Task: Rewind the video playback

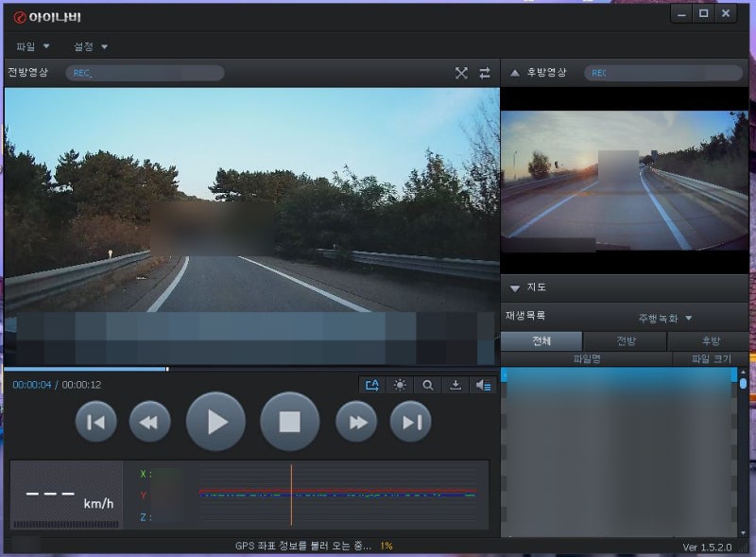Action: 149,423
